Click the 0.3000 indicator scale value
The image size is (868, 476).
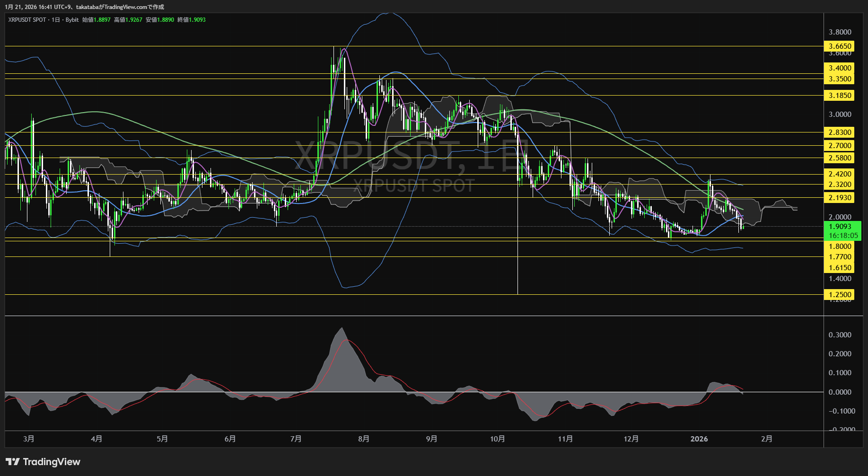[840, 335]
